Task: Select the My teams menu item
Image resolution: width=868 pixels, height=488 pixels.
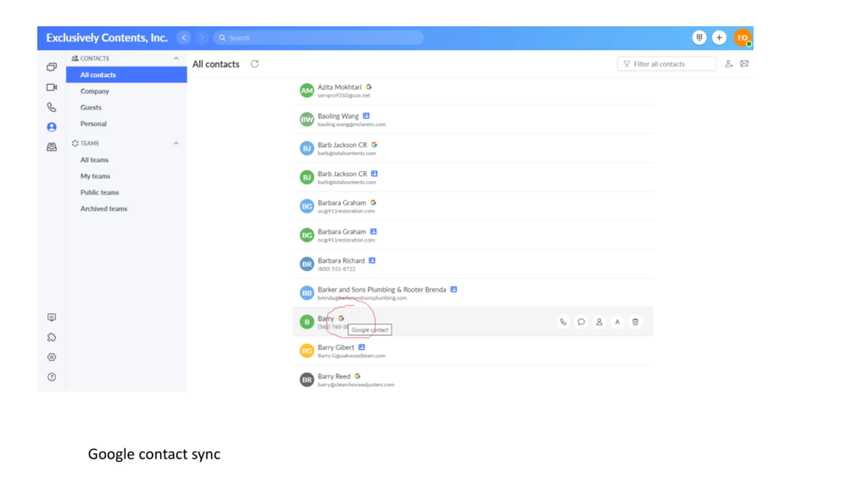Action: [95, 176]
